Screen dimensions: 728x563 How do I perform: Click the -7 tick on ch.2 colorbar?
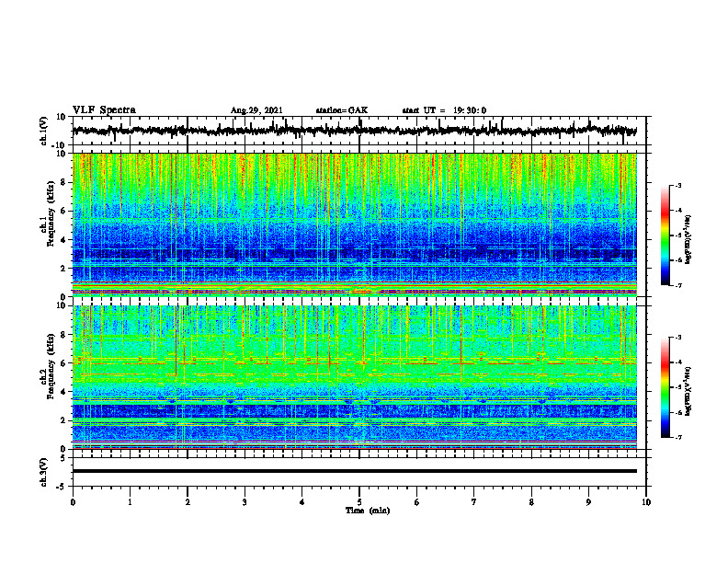(x=677, y=437)
